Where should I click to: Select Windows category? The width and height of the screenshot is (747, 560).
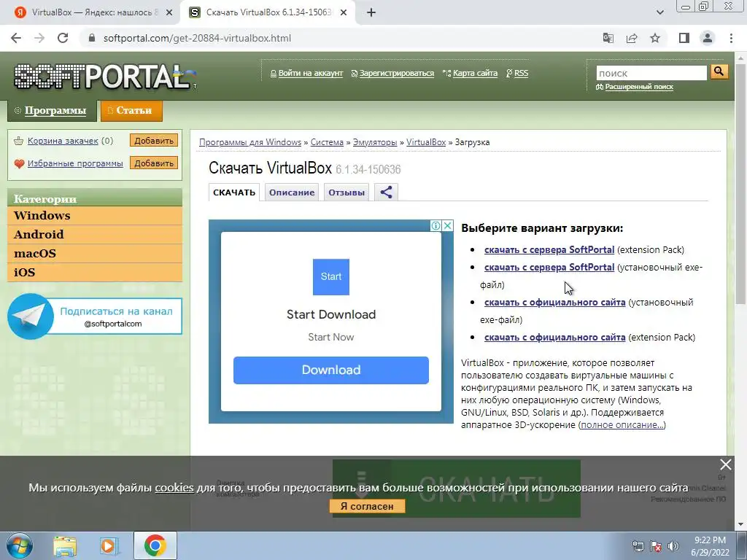(x=95, y=216)
